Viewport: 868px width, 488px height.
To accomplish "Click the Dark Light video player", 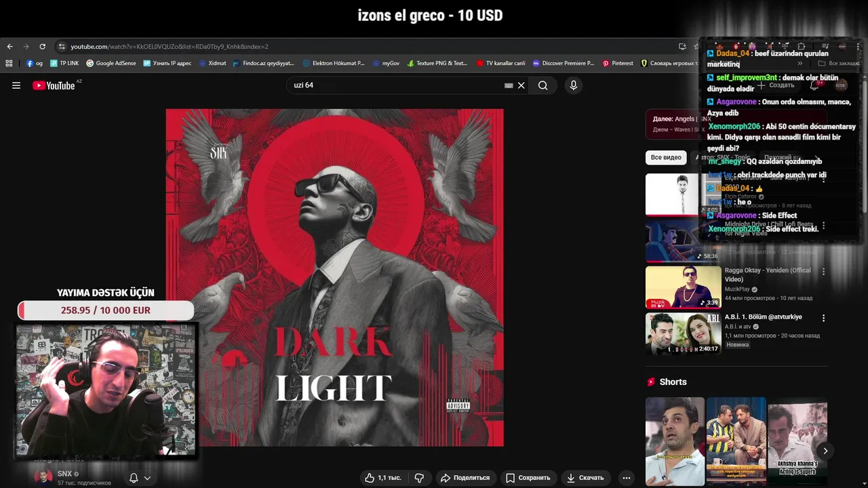I will click(335, 278).
